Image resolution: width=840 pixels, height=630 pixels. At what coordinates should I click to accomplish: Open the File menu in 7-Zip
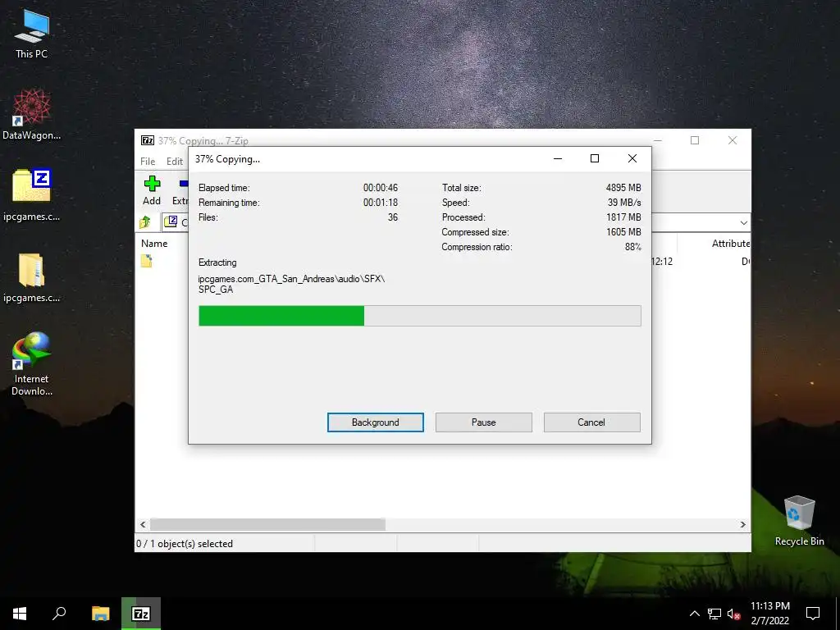pos(148,162)
